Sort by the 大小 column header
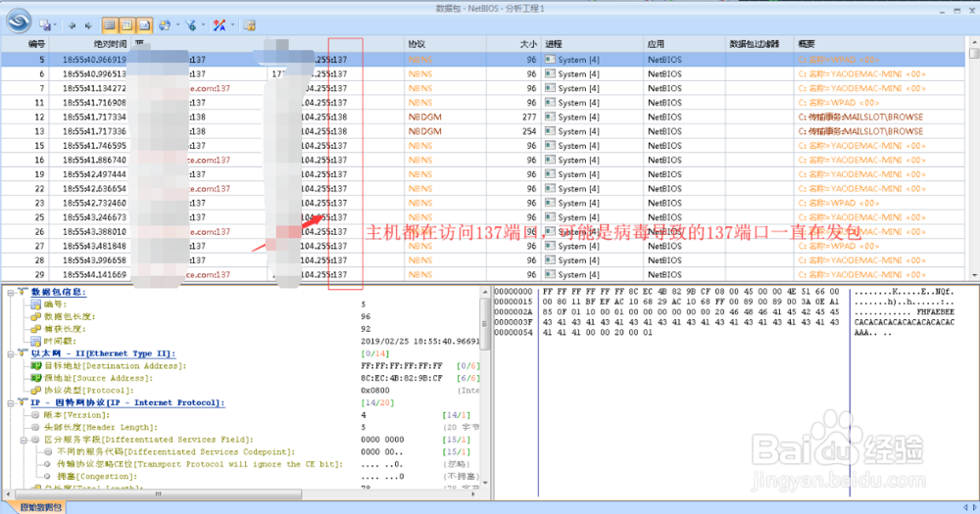The height and width of the screenshot is (514, 980). tap(514, 44)
